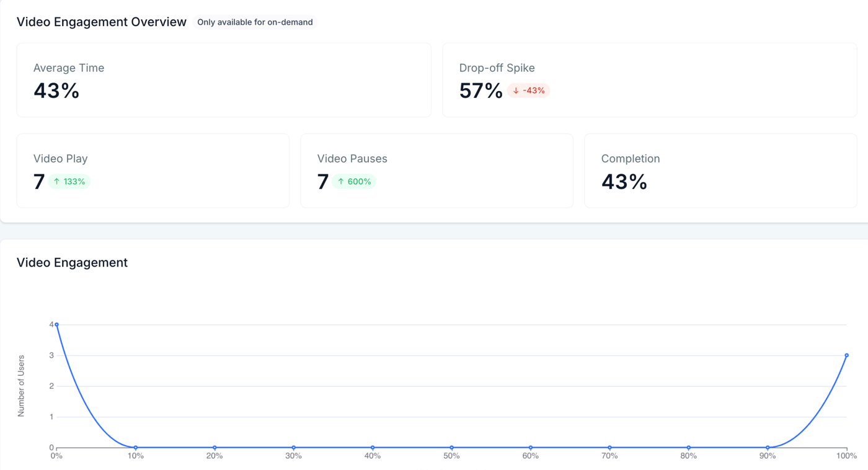The height and width of the screenshot is (470, 868).
Task: Click the green up-arrow 133% badge
Action: click(69, 182)
